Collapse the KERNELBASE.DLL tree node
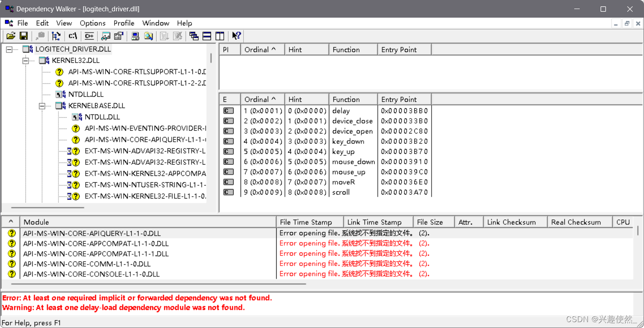Image resolution: width=644 pixels, height=328 pixels. coord(42,106)
